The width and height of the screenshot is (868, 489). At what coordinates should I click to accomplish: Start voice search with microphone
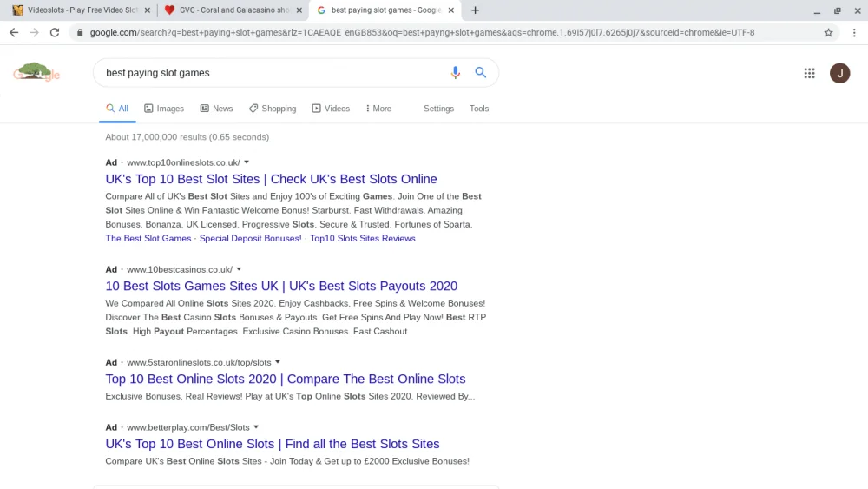point(455,73)
